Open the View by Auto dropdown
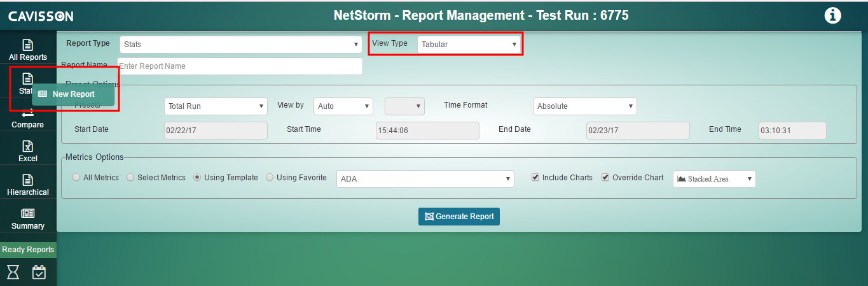868x286 pixels. tap(343, 106)
